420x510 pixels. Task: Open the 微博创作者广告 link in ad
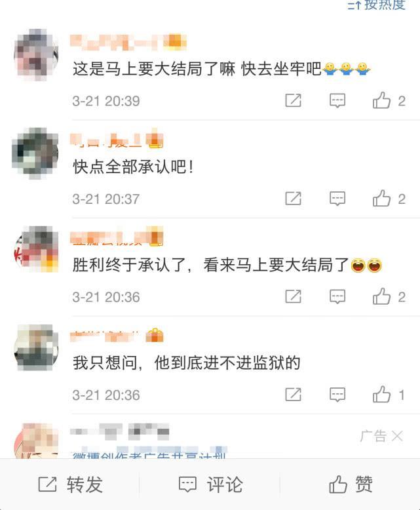point(149,454)
